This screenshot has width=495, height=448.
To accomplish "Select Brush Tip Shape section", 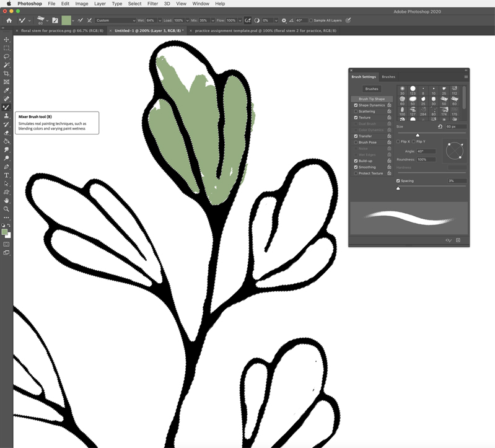I will 372,99.
